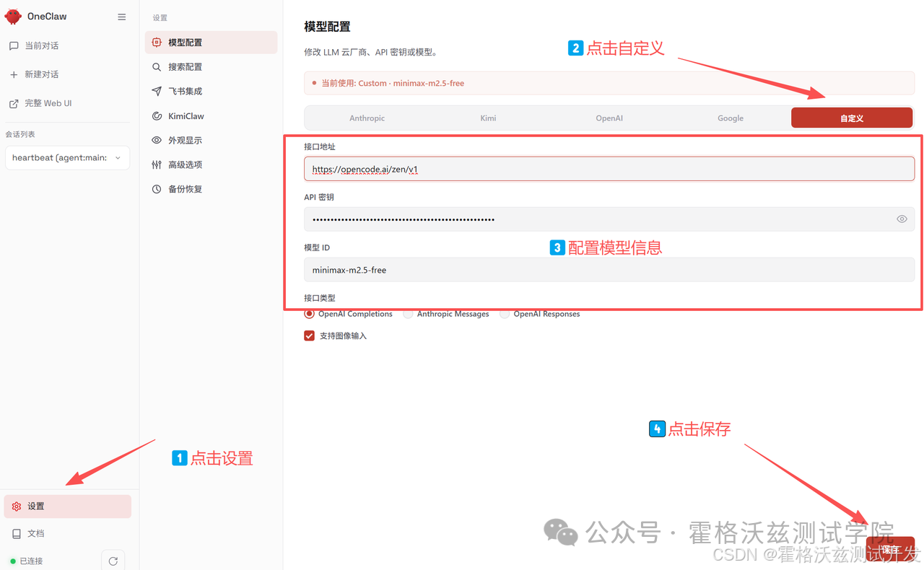The height and width of the screenshot is (570, 924).
Task: Open 高级选项 settings section
Action: (211, 165)
